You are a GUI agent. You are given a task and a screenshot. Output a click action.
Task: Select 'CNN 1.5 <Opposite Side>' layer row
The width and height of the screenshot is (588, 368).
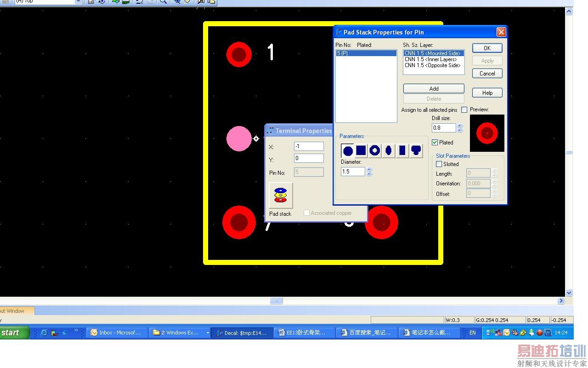pos(434,65)
